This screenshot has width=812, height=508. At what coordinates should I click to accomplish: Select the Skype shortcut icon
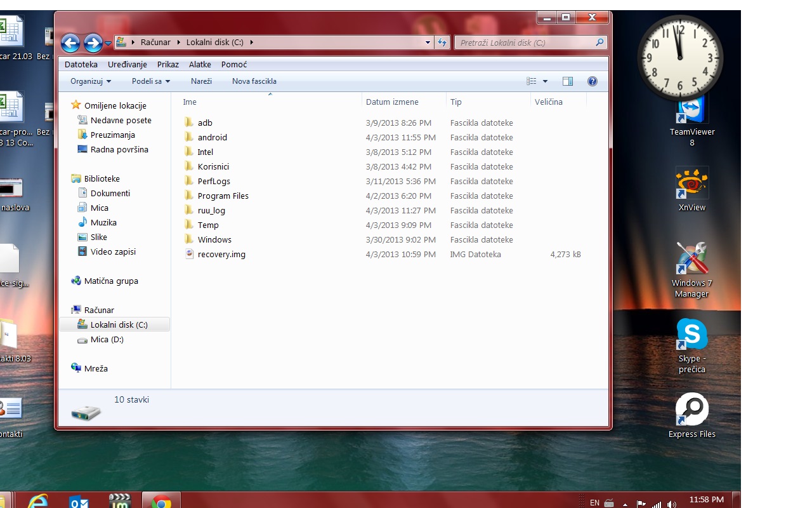pyautogui.click(x=692, y=346)
